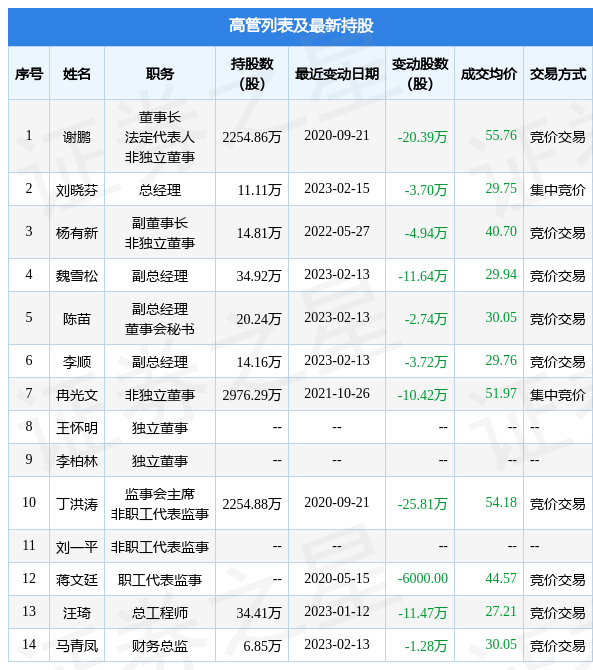Click 蒋文廷's change value -6000.00

click(423, 579)
